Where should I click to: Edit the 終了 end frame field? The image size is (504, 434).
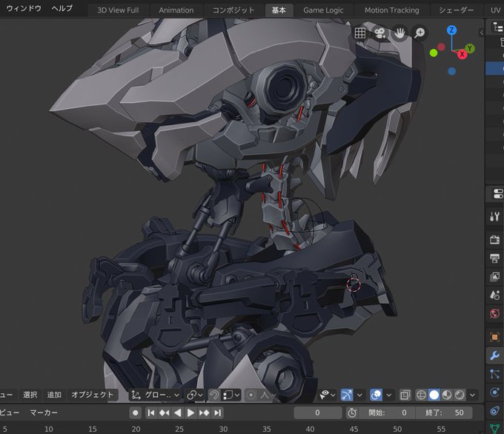click(445, 413)
